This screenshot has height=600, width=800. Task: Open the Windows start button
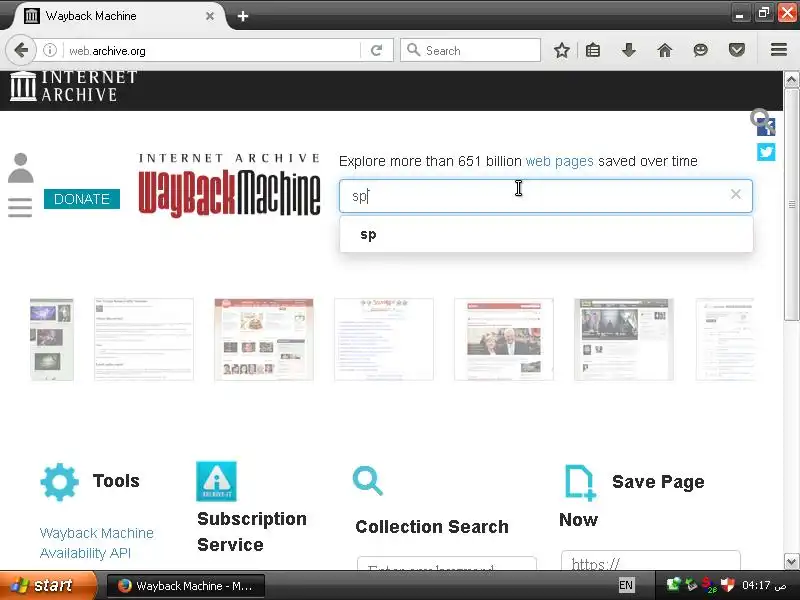(x=47, y=585)
